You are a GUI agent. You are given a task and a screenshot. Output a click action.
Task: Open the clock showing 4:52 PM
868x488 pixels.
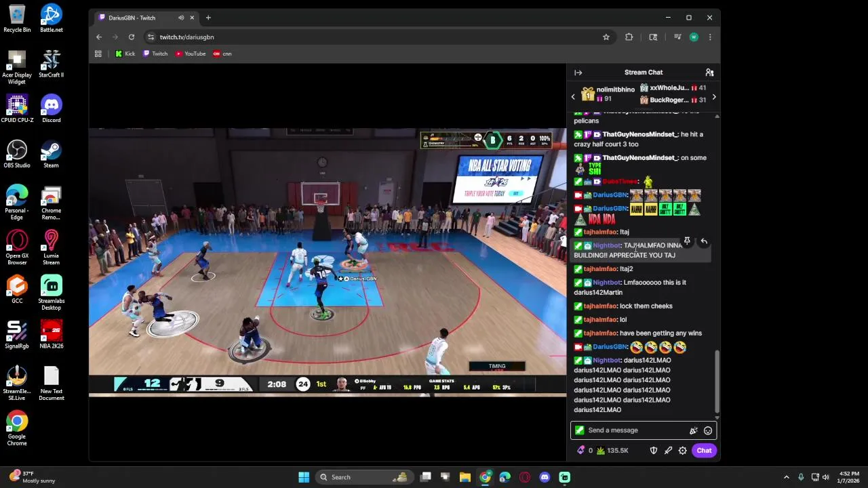coord(849,477)
